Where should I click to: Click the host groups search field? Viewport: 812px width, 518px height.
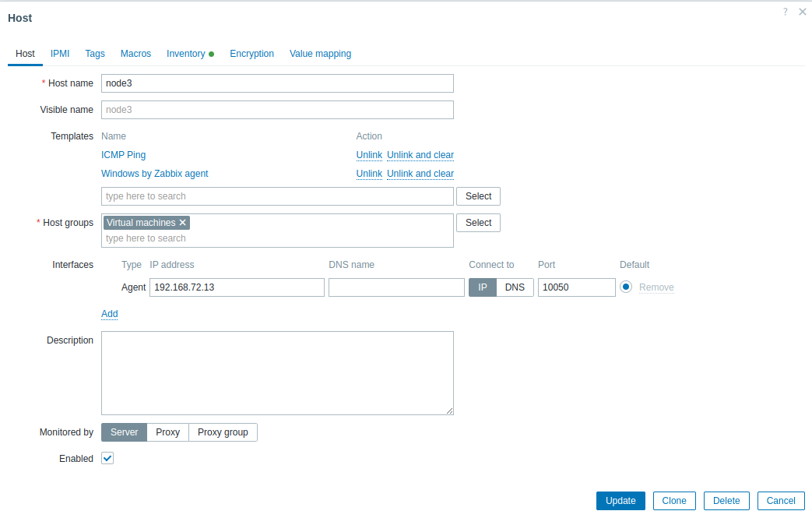(x=278, y=238)
